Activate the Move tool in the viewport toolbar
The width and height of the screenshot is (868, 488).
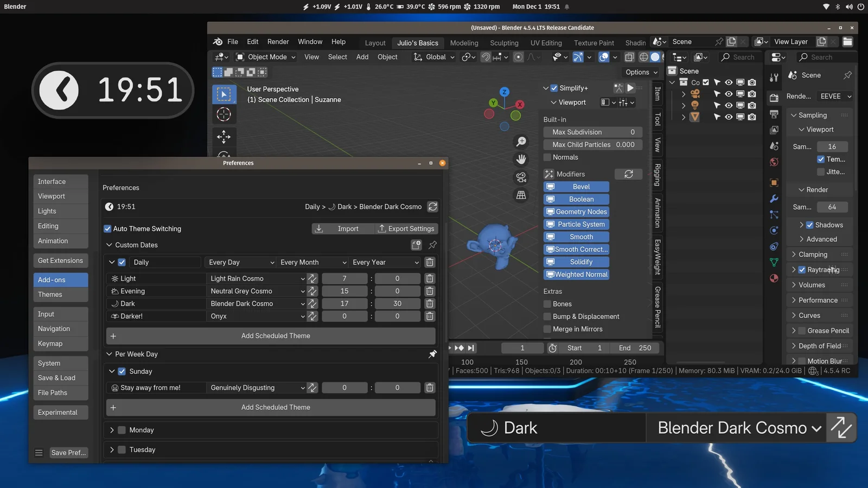[224, 137]
